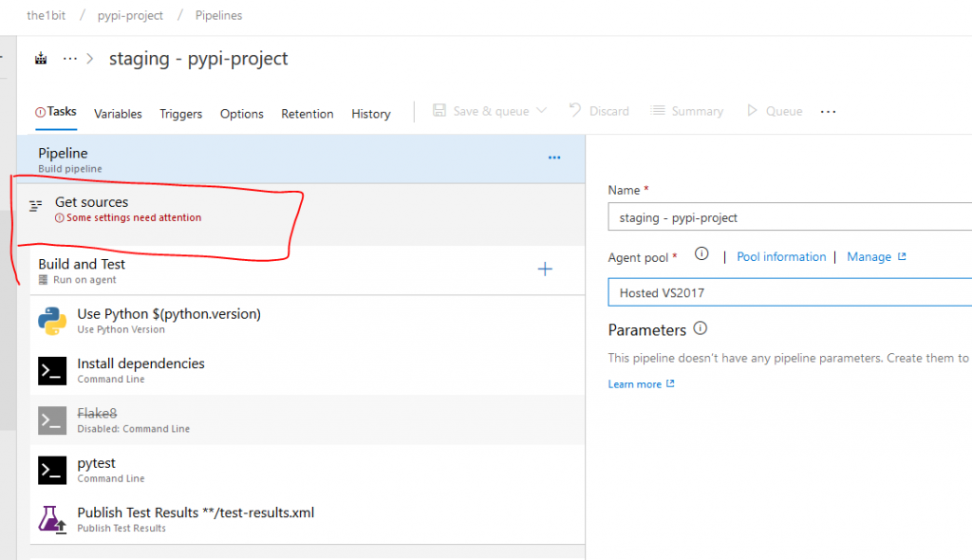Open the Pipeline row ellipsis menu
Screen dimensions: 972x560
click(x=554, y=158)
